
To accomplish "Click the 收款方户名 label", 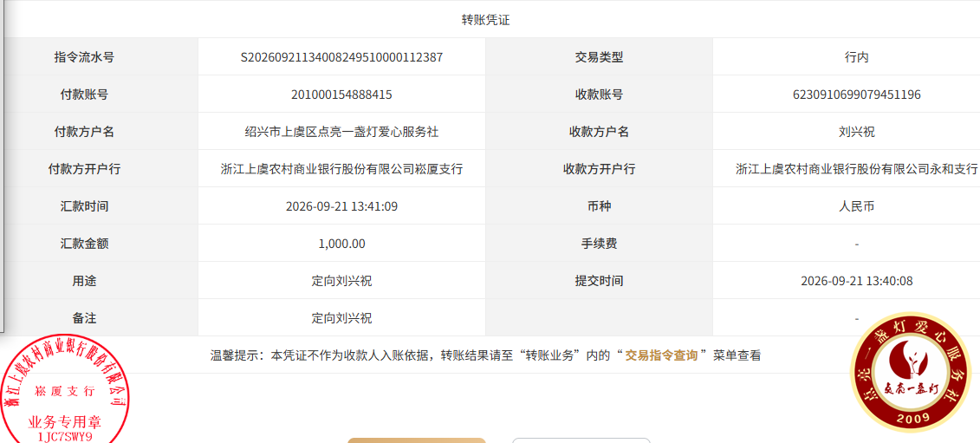I will tap(599, 132).
